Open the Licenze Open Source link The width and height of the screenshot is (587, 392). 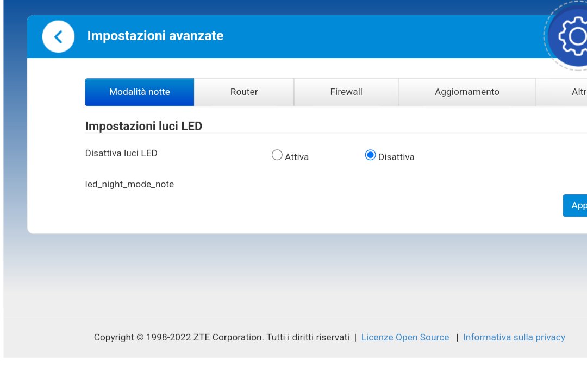click(x=405, y=337)
